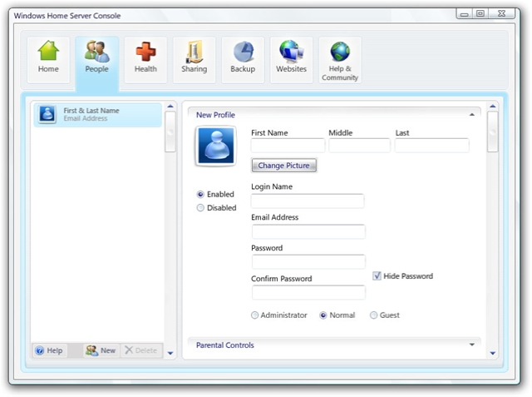Click the profile list scrollbar thumb
The width and height of the screenshot is (532, 397).
click(170, 132)
